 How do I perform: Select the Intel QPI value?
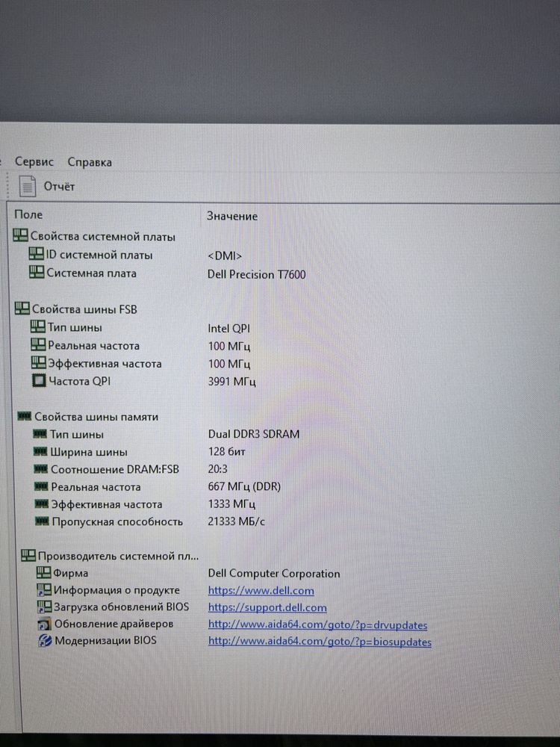tap(228, 329)
